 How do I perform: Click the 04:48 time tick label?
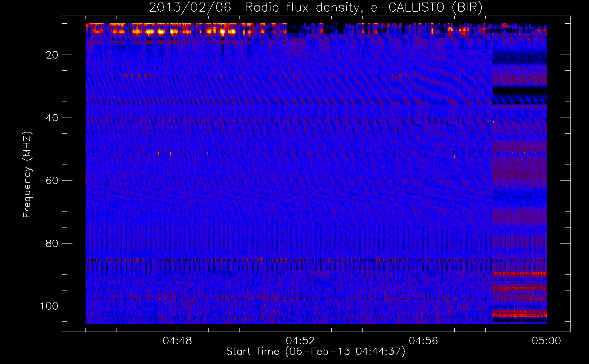(x=177, y=341)
